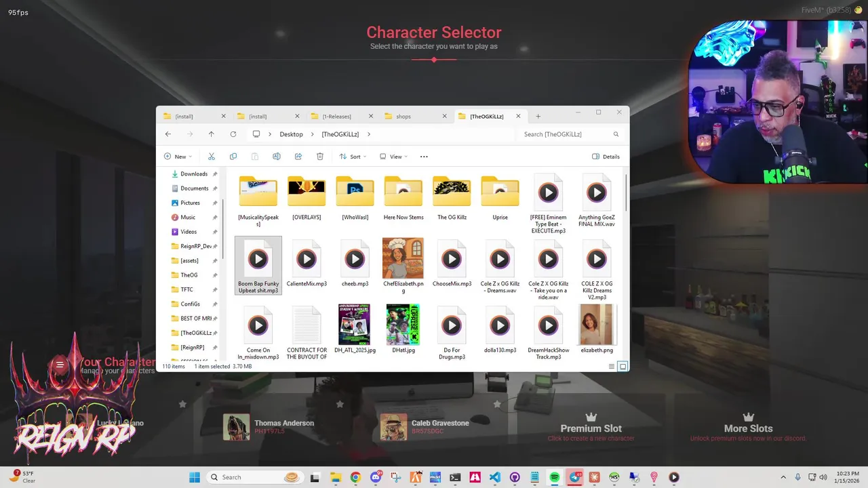Click the This PC monitor icon in address bar

[x=256, y=134]
